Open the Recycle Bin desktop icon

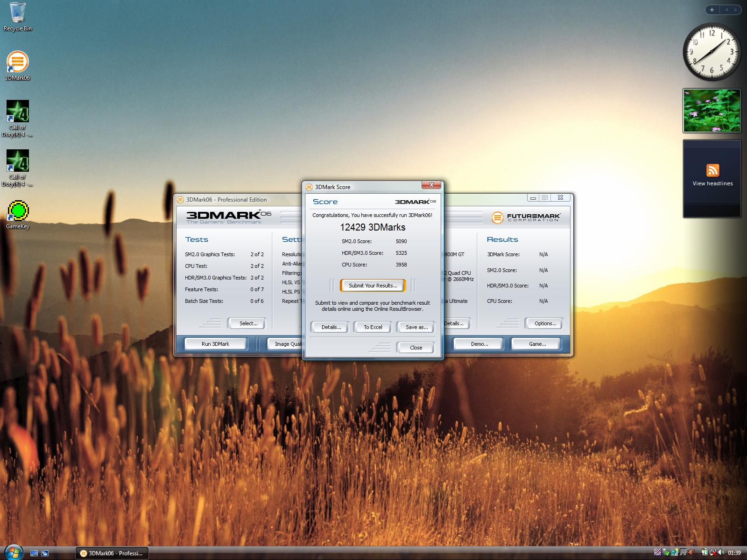[x=17, y=17]
